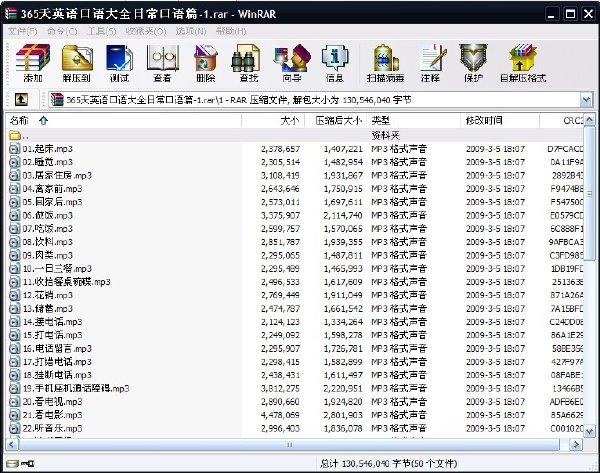Click the 保护 (Protect) shield icon

click(473, 58)
